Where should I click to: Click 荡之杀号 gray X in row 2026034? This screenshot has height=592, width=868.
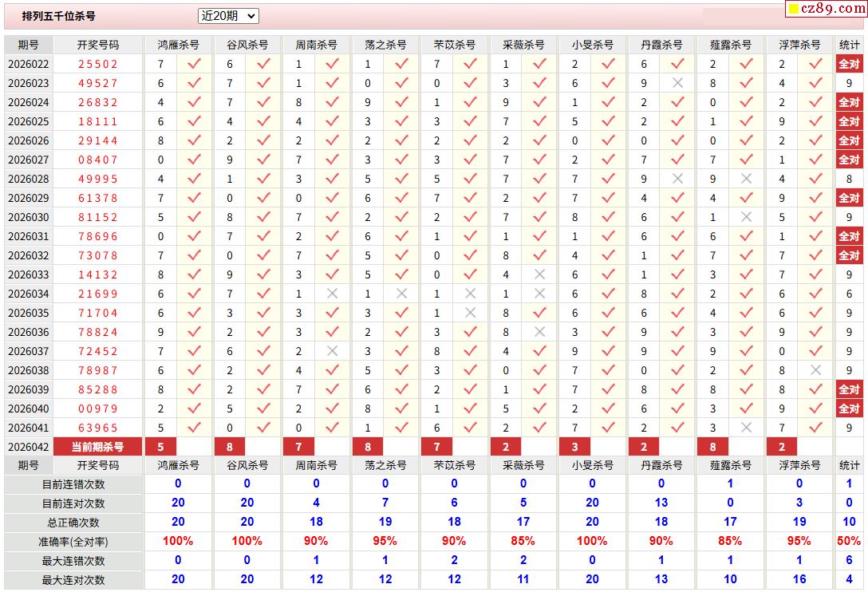401,294
